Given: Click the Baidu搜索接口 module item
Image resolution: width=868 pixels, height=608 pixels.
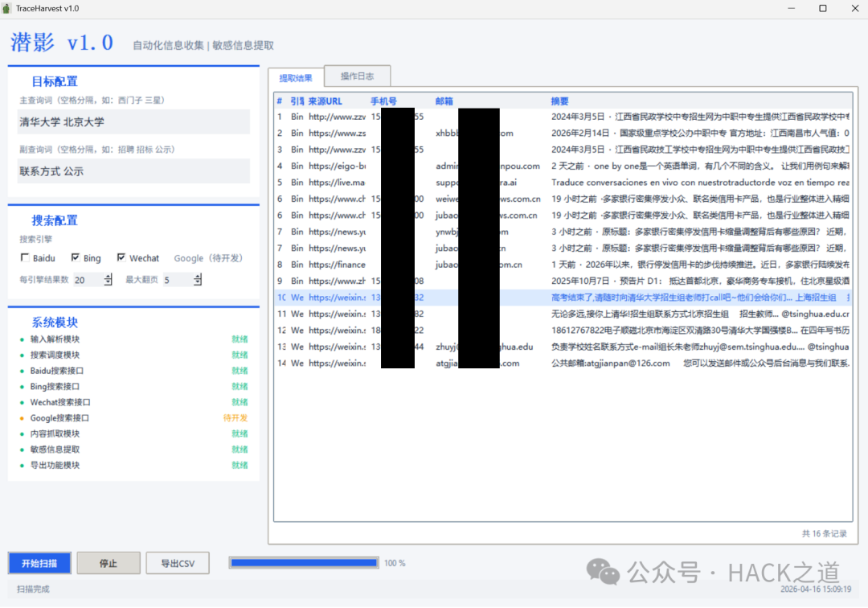Looking at the screenshot, I should point(57,371).
